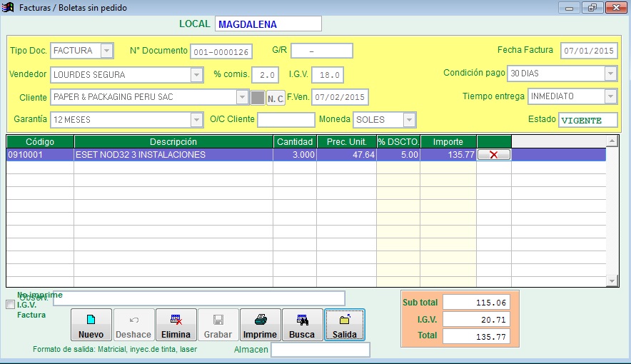Click the application icon in title bar
631x364 pixels.
[8, 8]
